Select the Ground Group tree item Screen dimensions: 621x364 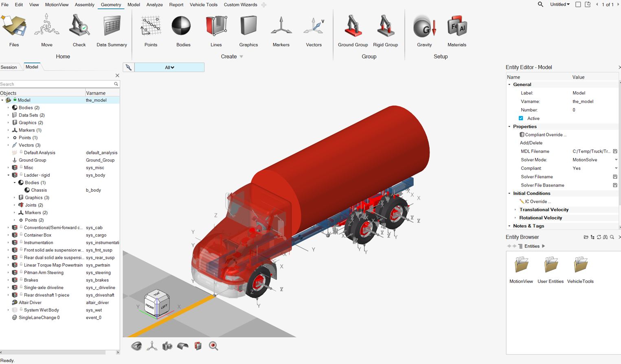(x=32, y=160)
